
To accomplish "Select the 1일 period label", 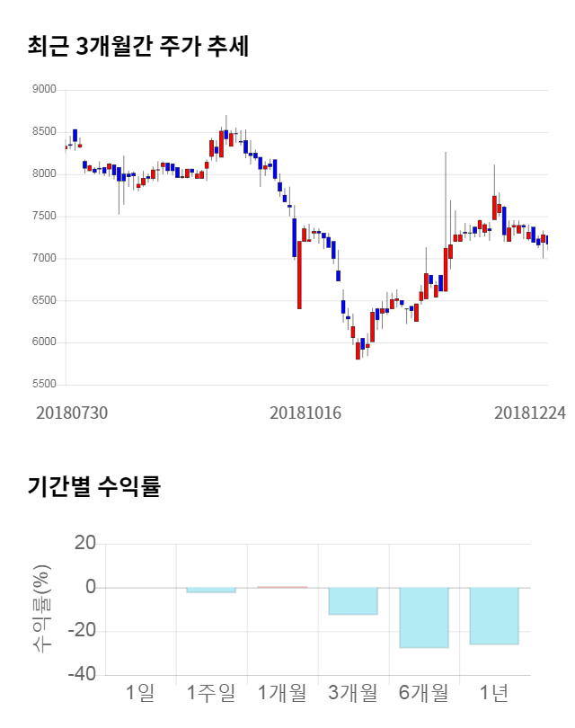I will [x=140, y=692].
